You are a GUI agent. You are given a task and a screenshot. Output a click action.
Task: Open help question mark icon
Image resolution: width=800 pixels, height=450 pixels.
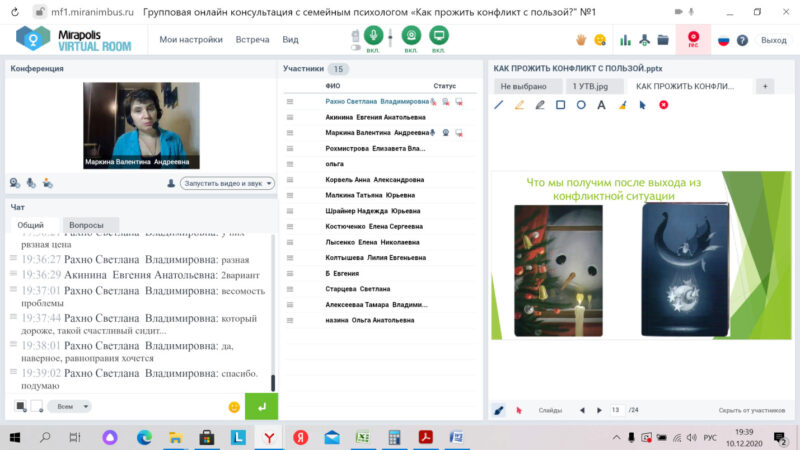pyautogui.click(x=742, y=40)
